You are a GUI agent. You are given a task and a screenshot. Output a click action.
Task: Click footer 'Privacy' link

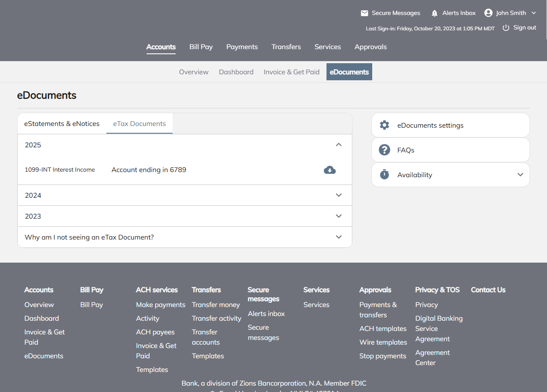click(x=426, y=305)
